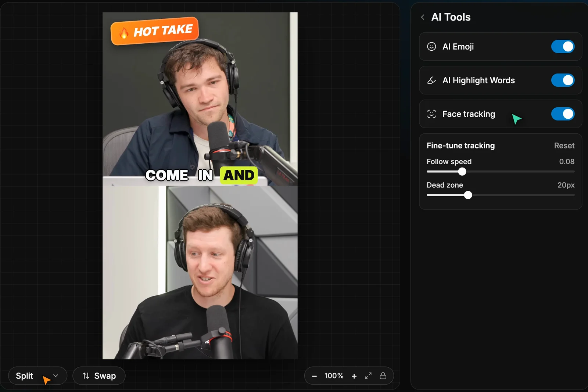Image resolution: width=588 pixels, height=392 pixels.
Task: Click the Dead zone label
Action: (x=445, y=185)
